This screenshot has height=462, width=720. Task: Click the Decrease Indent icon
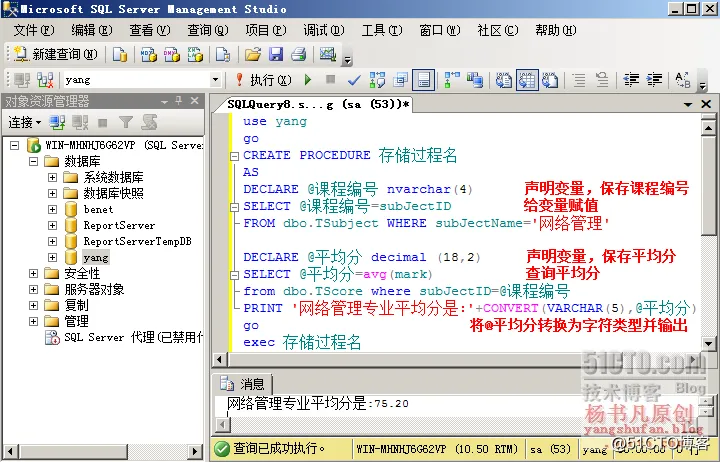(x=631, y=80)
